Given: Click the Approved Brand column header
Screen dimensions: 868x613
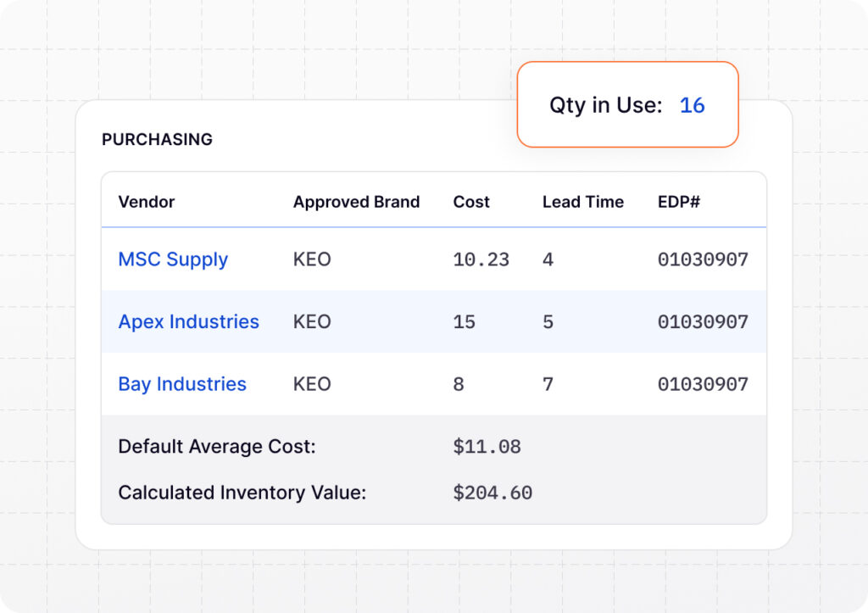Looking at the screenshot, I should coord(356,202).
